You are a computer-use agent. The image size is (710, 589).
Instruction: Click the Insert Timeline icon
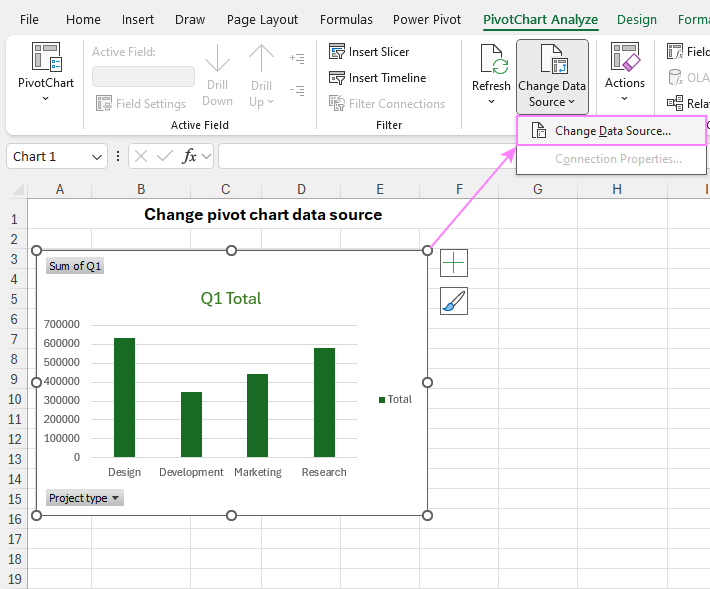[337, 78]
